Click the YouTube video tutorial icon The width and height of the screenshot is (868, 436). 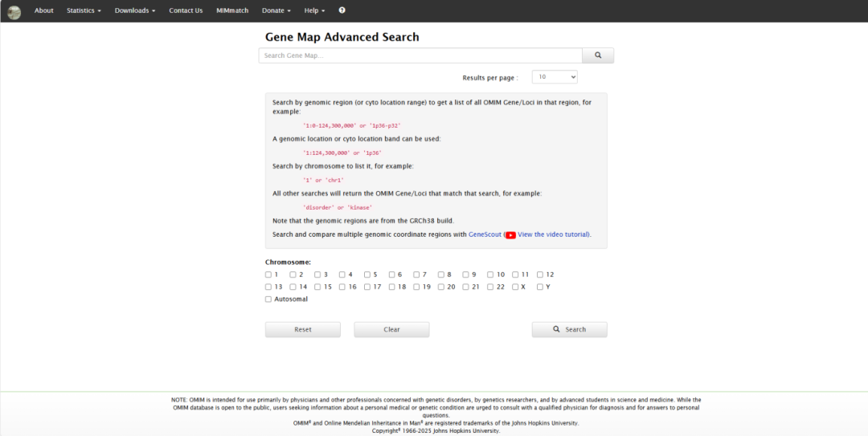(x=510, y=234)
